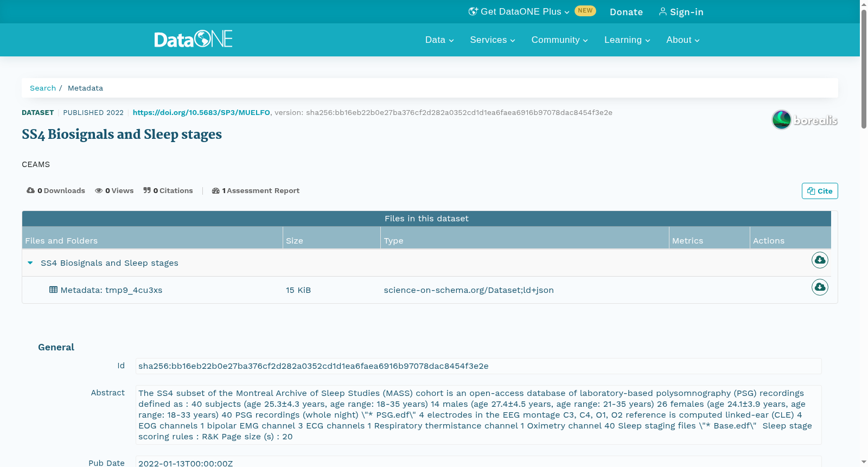
Task: Click the Sign-in link
Action: click(x=681, y=12)
